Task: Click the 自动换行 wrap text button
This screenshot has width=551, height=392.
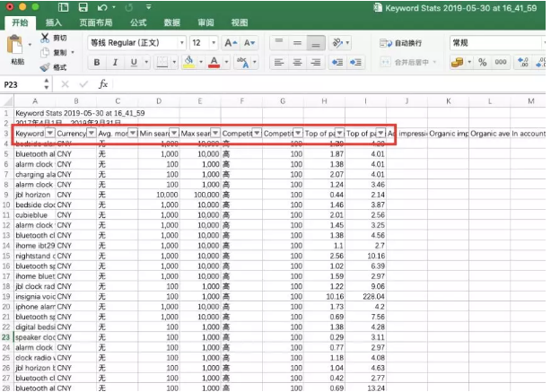Action: [401, 42]
